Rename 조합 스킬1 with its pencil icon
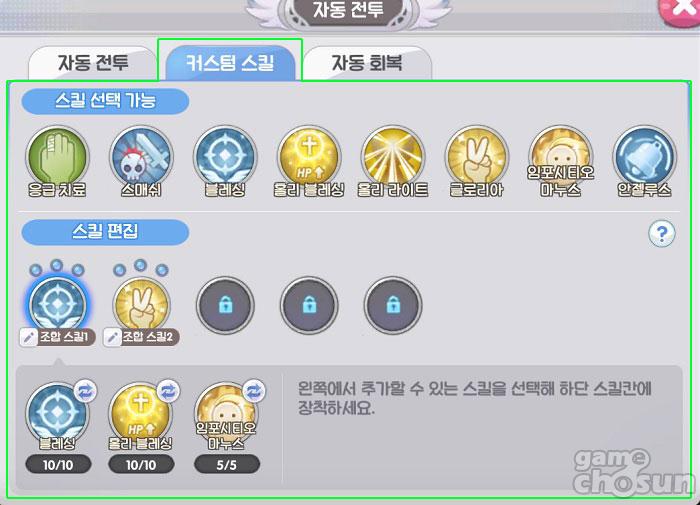 [x=29, y=337]
